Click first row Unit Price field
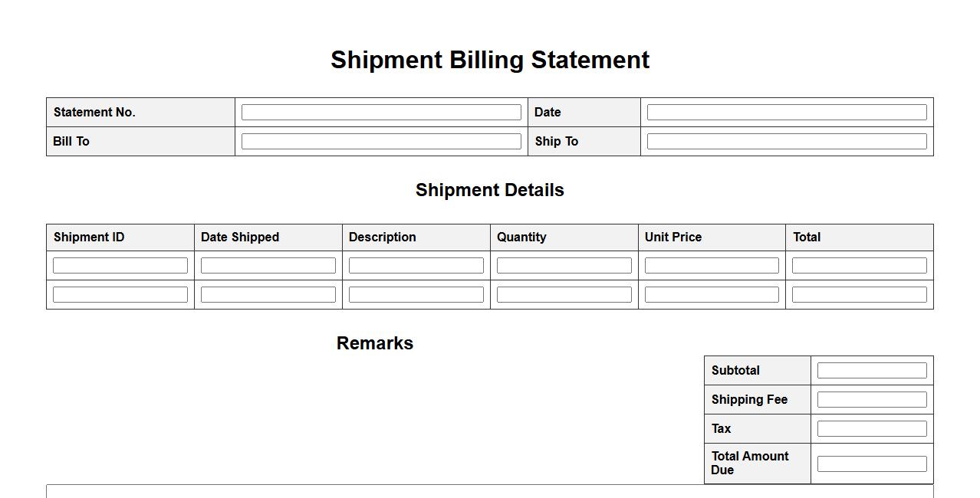The height and width of the screenshot is (498, 980). (x=712, y=266)
